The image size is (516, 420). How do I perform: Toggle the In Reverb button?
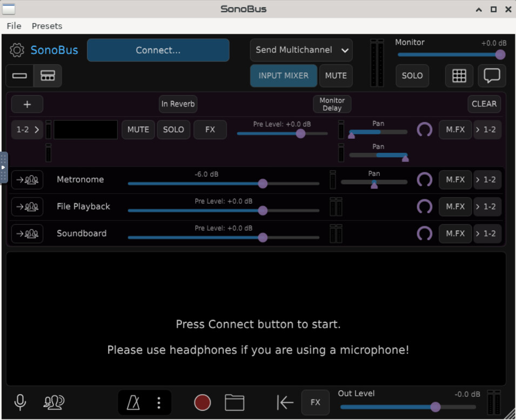tap(178, 104)
